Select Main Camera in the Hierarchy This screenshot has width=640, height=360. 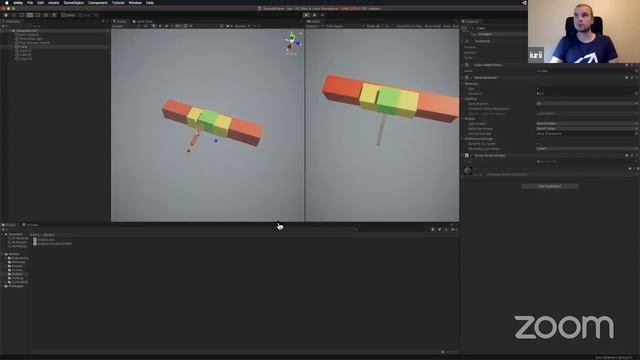coord(28,35)
